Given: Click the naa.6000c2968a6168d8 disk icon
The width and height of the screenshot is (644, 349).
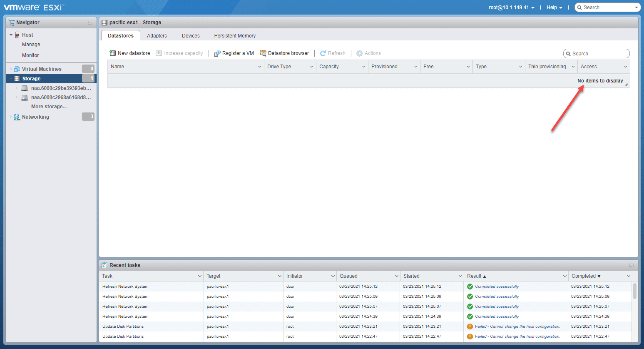Looking at the screenshot, I should [x=25, y=97].
